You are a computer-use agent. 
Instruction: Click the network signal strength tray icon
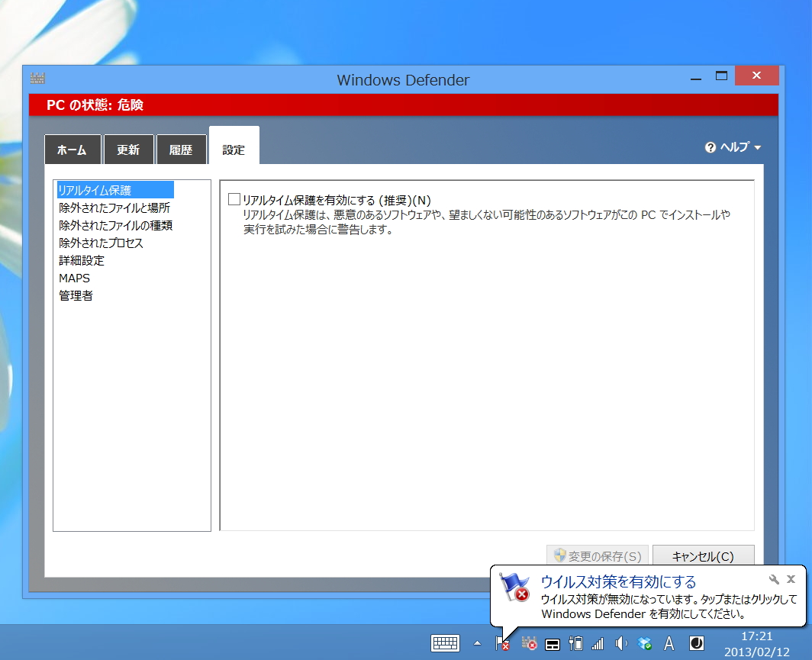(x=596, y=643)
